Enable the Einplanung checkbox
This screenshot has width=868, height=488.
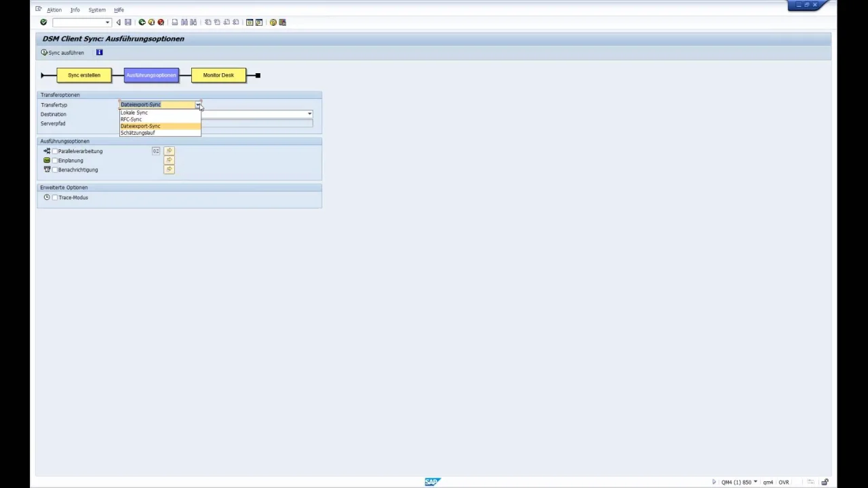click(55, 161)
